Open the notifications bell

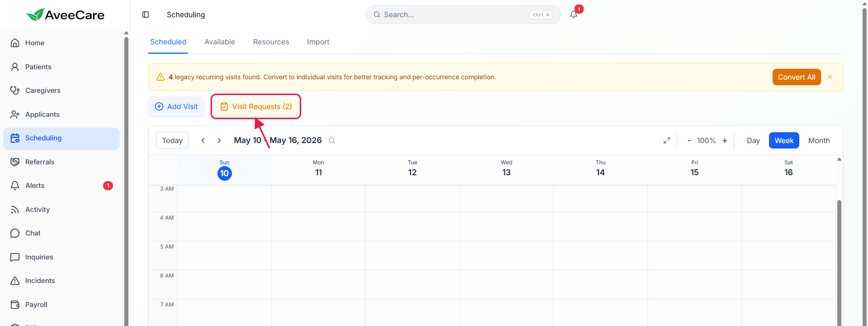574,14
